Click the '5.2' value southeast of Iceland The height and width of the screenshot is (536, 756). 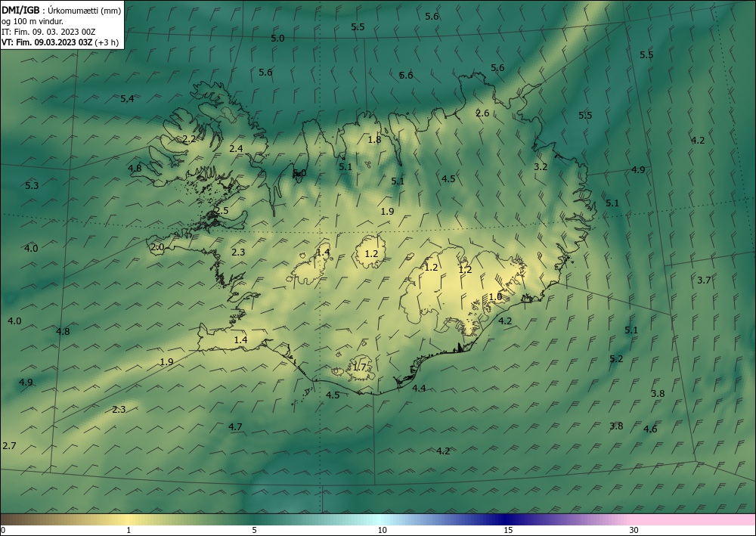pos(616,358)
